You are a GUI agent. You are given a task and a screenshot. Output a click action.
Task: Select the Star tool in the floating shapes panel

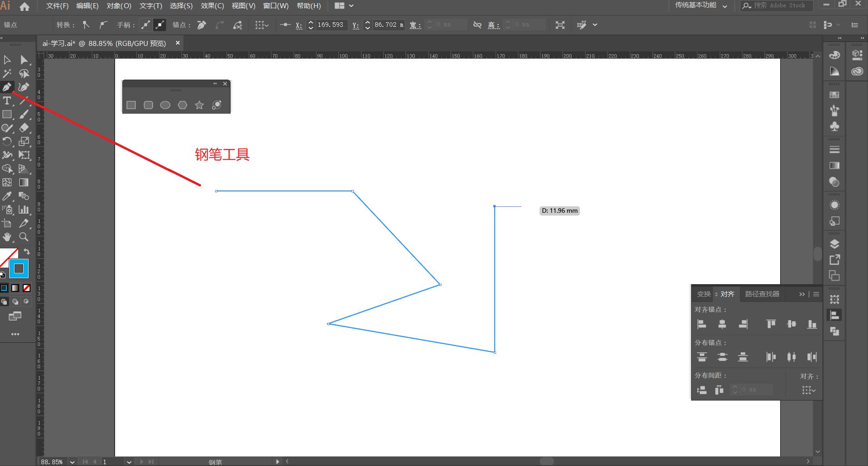(199, 105)
